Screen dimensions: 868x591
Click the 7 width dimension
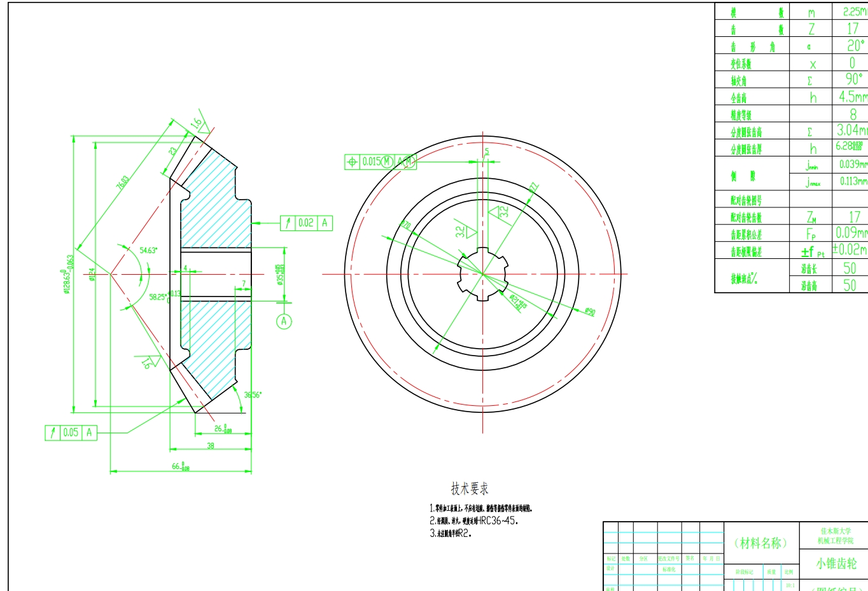pos(244,284)
